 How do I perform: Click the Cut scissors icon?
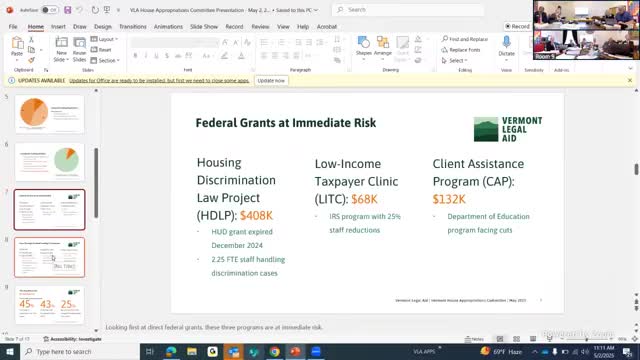tap(31, 40)
